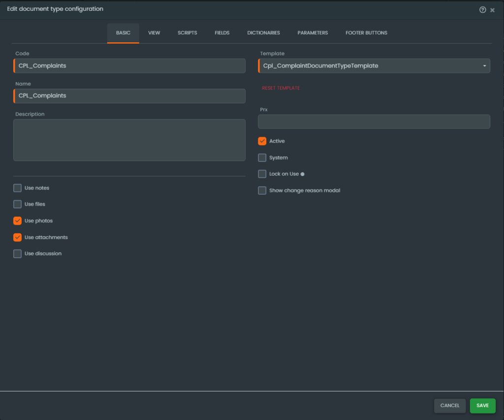Toggle Show change reason modal
504x420 pixels.
click(262, 190)
